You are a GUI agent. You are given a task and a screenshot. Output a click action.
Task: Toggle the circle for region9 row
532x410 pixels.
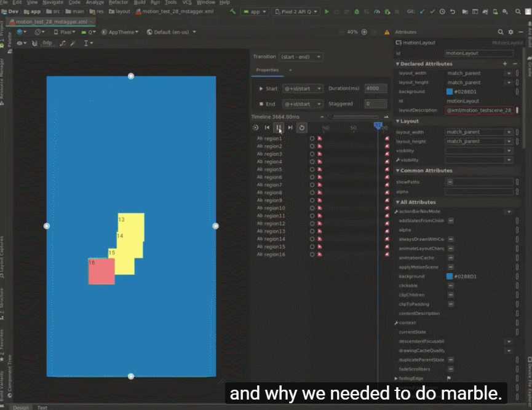click(312, 200)
